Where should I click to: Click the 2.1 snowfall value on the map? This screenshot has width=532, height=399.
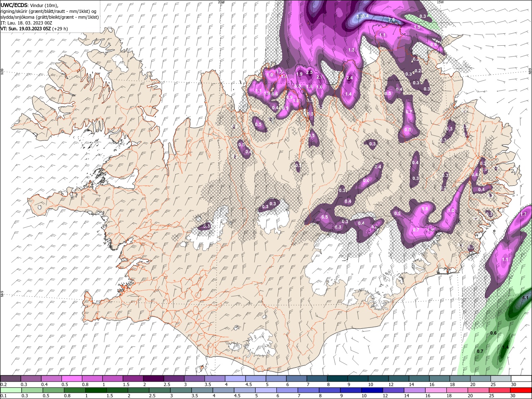(x=320, y=77)
